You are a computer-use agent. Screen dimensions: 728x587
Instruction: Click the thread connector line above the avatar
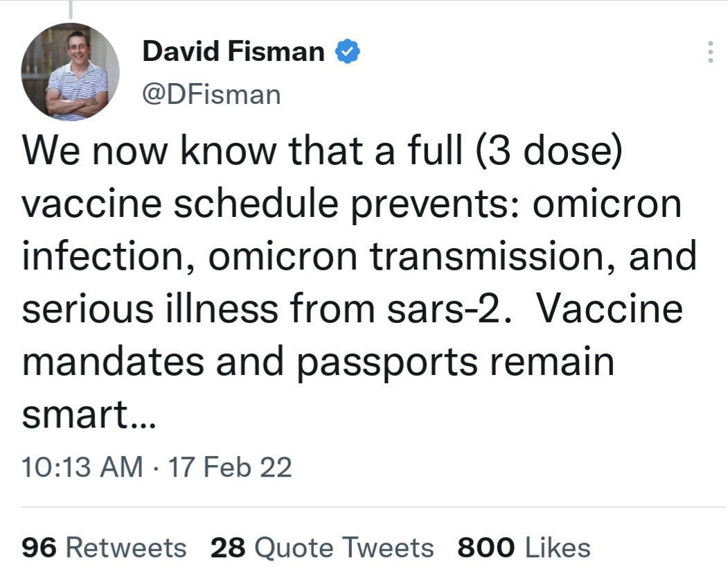71,9
